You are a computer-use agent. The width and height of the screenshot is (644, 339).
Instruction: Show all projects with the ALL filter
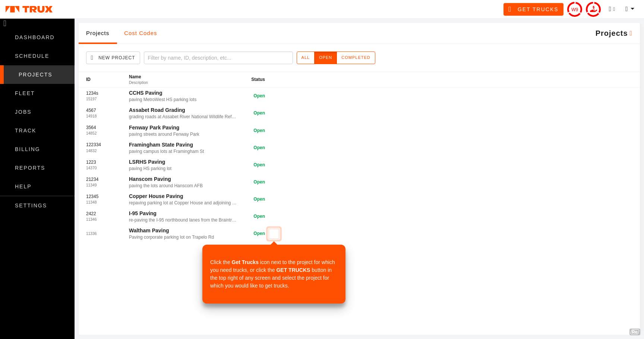click(x=305, y=58)
